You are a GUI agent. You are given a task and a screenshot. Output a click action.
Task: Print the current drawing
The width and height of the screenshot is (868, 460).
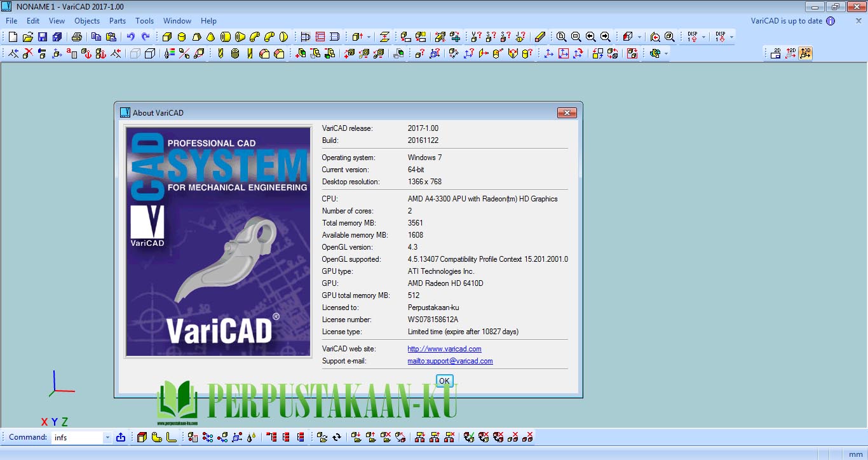point(76,37)
